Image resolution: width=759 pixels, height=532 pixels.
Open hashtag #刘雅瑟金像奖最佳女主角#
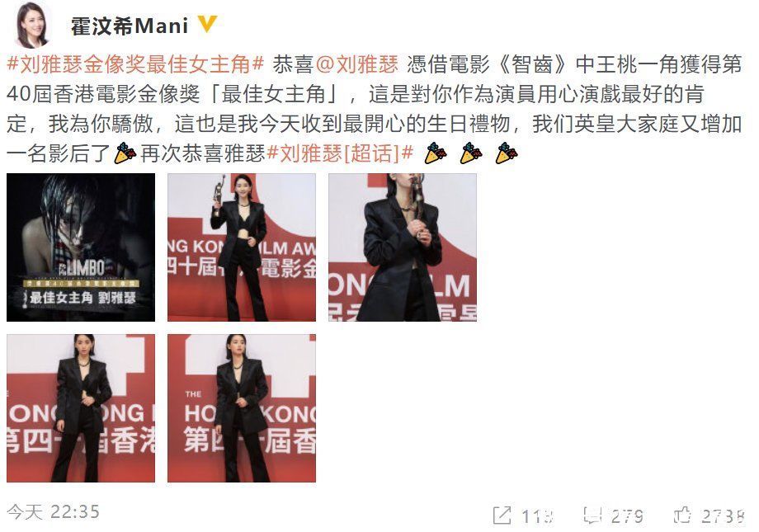[x=135, y=64]
